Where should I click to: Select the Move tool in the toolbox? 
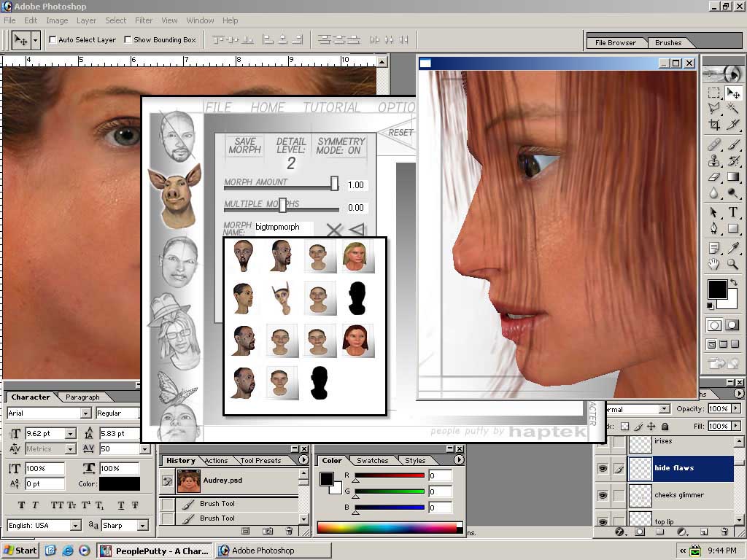[x=733, y=93]
